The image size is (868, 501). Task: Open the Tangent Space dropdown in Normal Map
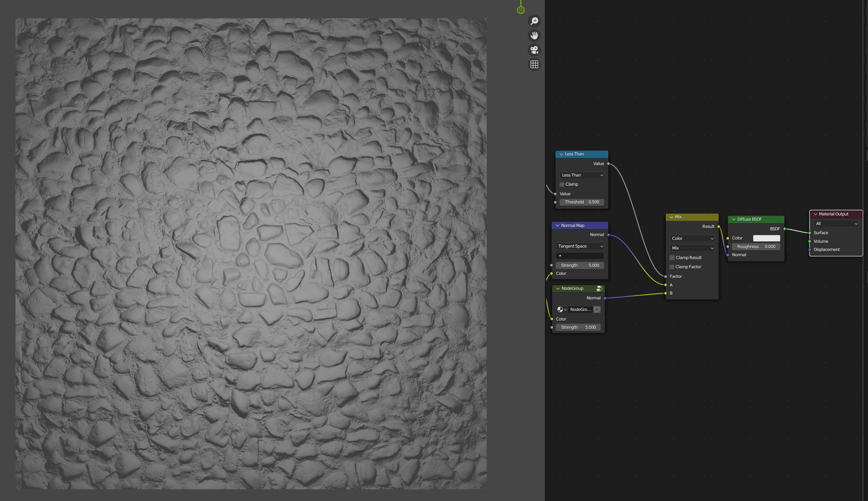580,246
